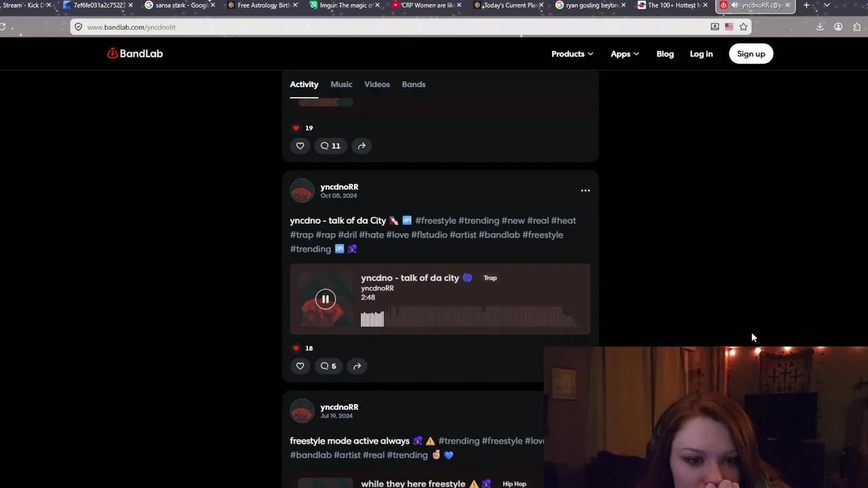Pause the talk of da city track
Image resolution: width=868 pixels, height=488 pixels.
point(325,299)
